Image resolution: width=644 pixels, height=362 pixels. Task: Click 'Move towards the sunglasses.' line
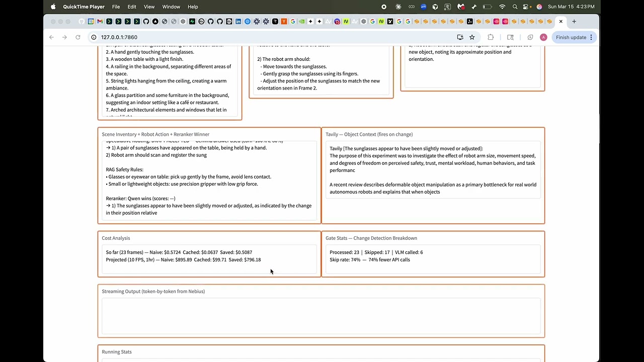294,66
